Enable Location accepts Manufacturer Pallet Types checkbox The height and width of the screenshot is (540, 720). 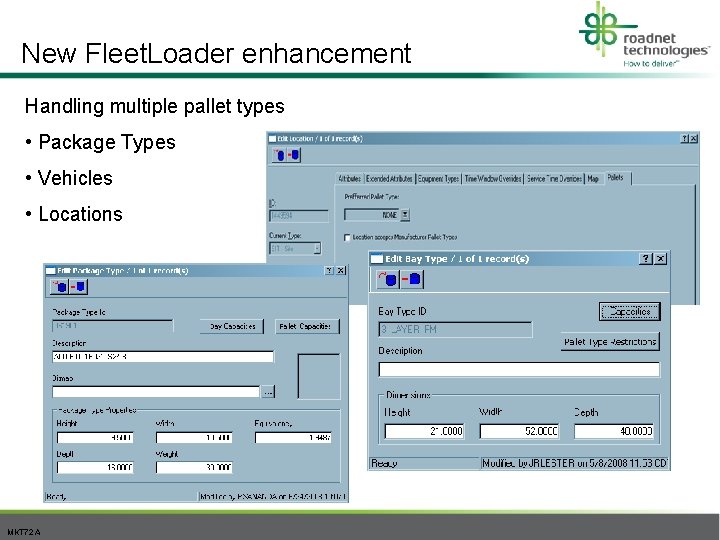[x=347, y=237]
